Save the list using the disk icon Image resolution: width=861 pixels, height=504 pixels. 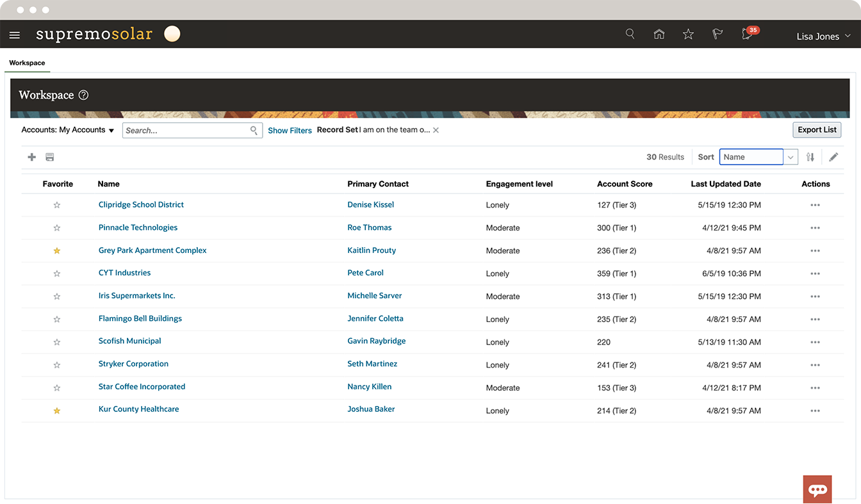pos(49,156)
